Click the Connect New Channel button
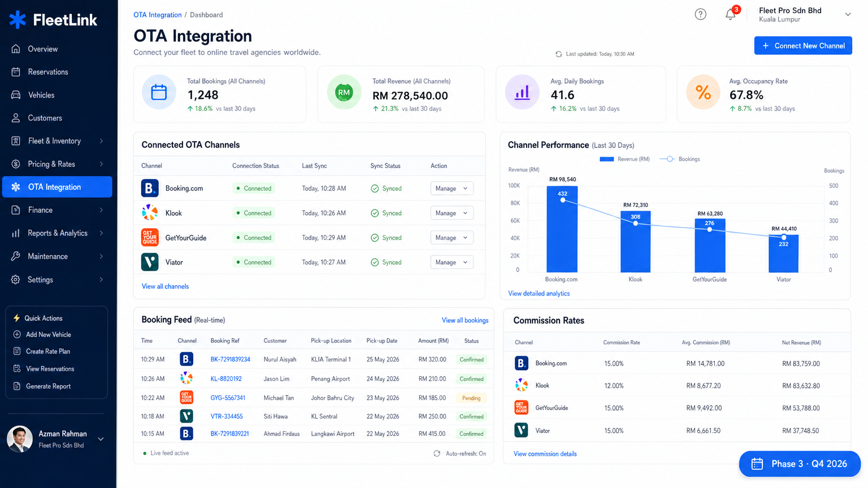 pyautogui.click(x=802, y=45)
